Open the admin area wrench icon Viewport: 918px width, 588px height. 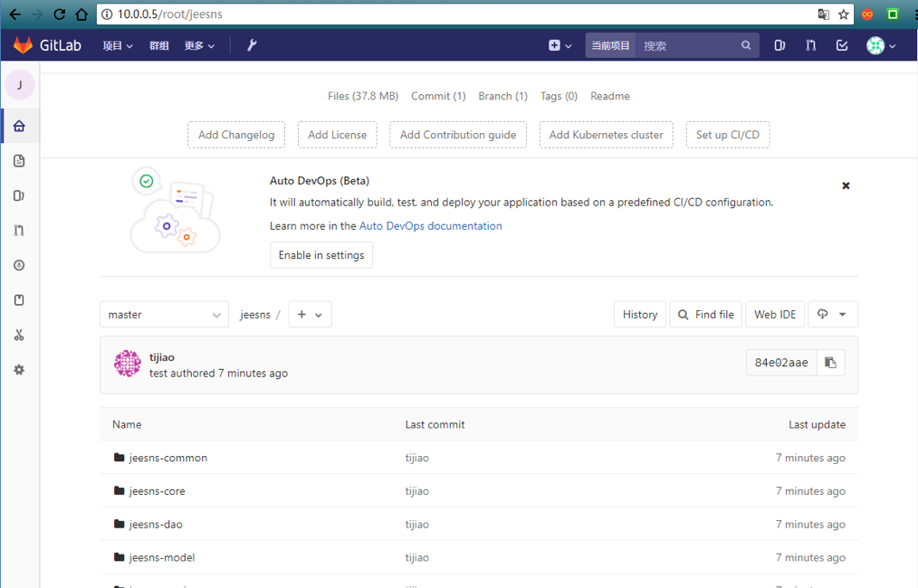252,45
